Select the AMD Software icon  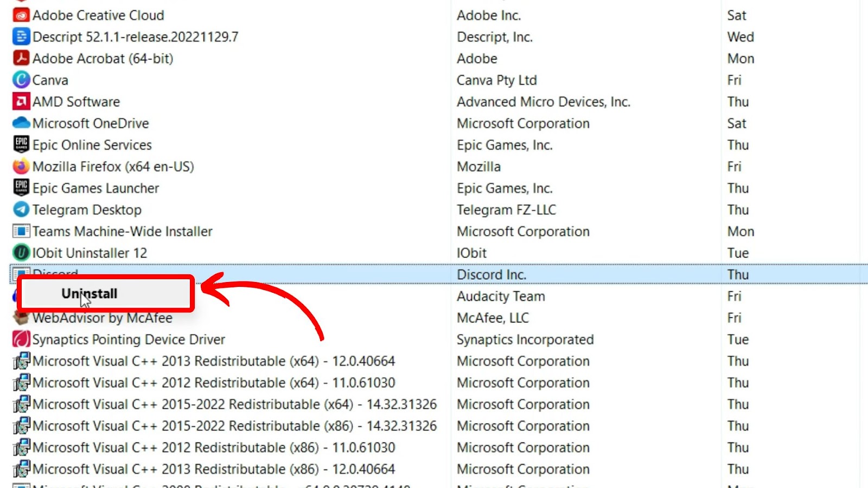[21, 101]
